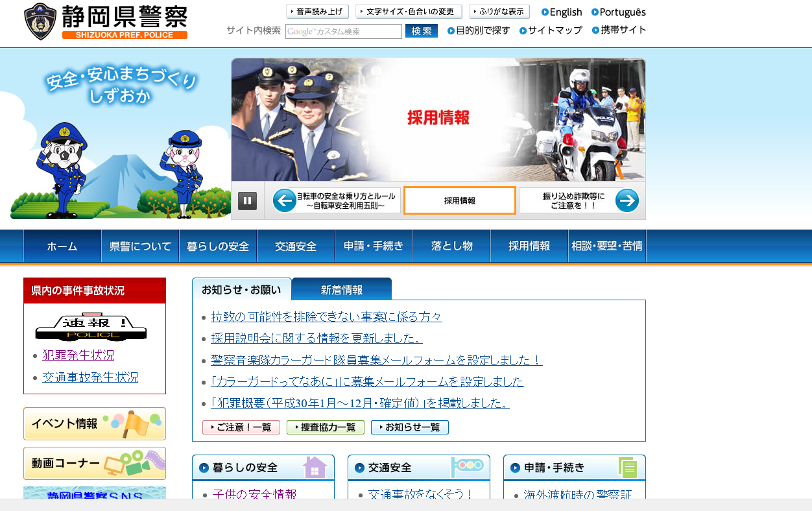The width and height of the screenshot is (812, 511).
Task: Open the 交通安全 section heading
Action: [390, 468]
